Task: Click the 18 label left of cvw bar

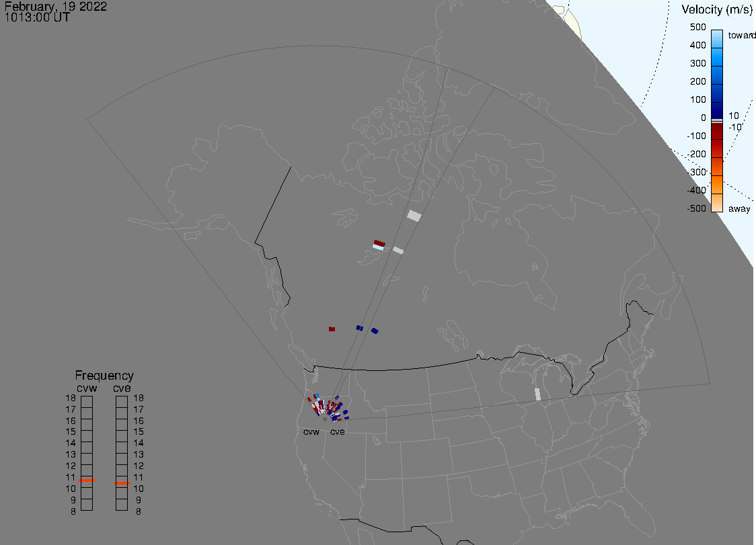Action: pyautogui.click(x=71, y=398)
